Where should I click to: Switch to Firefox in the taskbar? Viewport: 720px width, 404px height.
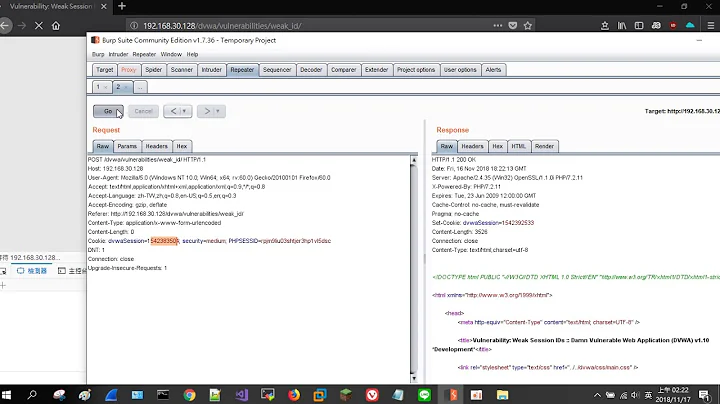[x=294, y=395]
